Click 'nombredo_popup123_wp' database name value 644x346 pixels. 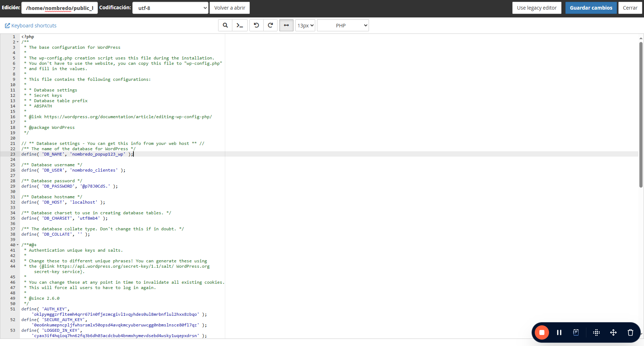[98, 154]
